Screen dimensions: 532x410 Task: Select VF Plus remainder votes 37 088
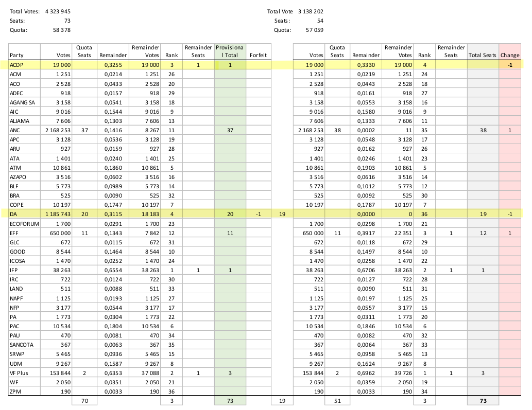(x=150, y=373)
